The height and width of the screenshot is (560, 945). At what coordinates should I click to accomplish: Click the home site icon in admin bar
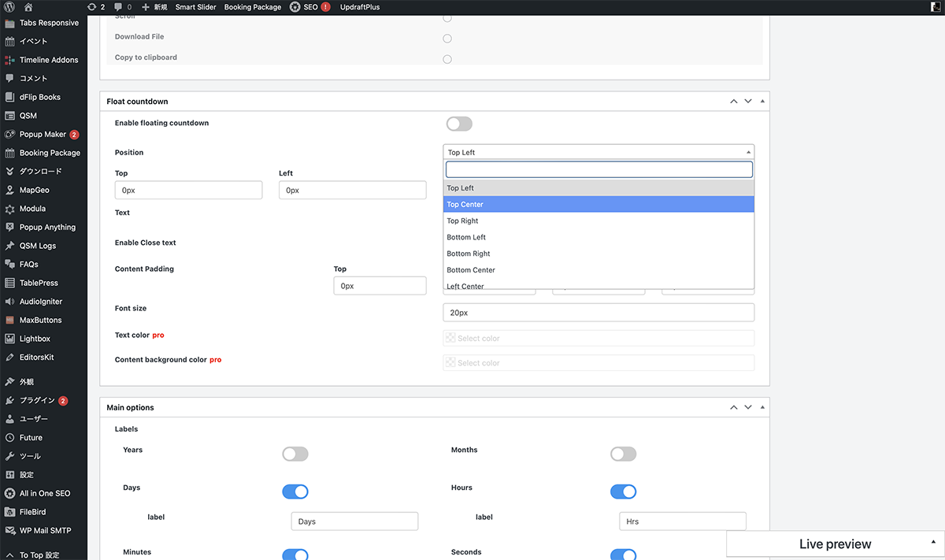[28, 7]
